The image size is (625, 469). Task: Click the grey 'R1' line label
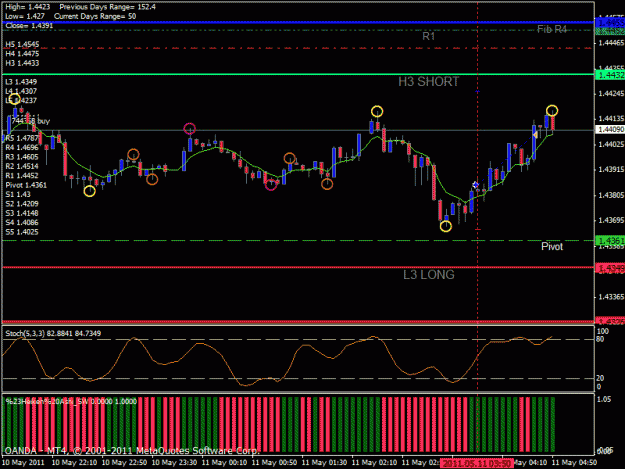click(428, 36)
